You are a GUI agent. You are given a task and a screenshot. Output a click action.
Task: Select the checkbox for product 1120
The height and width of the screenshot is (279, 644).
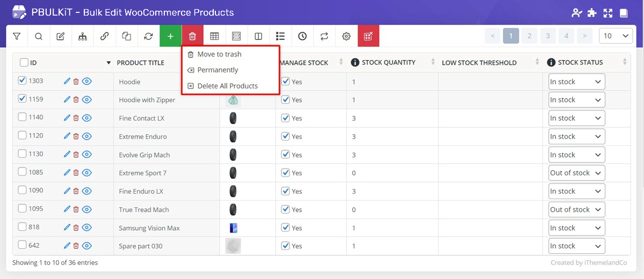(22, 136)
